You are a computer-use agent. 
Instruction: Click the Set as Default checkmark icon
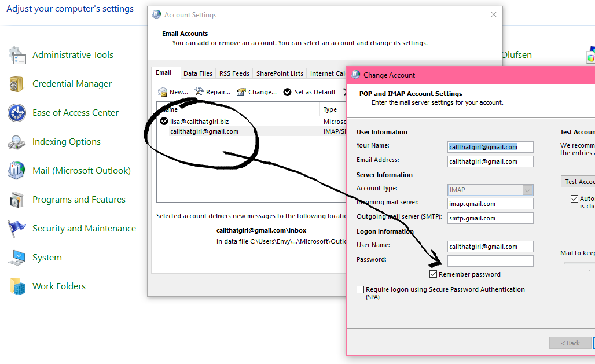click(287, 92)
